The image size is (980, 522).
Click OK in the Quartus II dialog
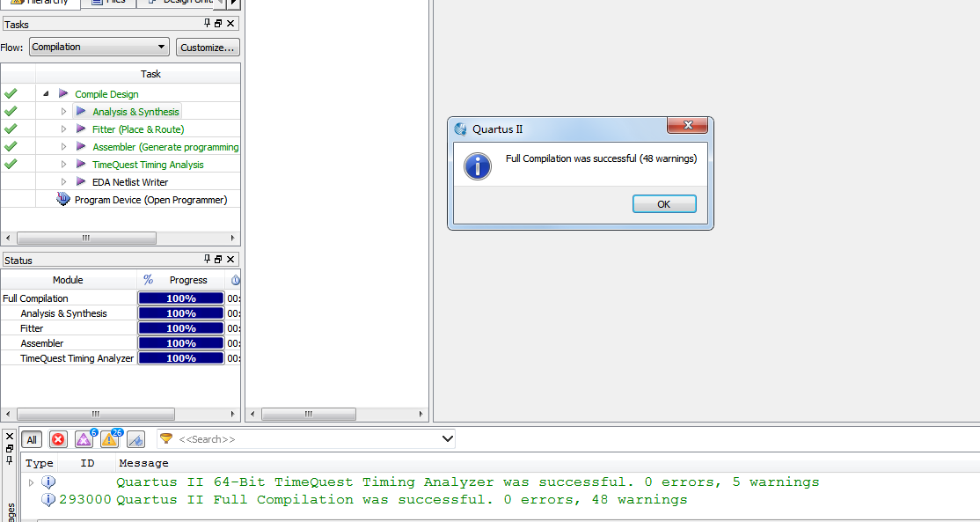664,204
